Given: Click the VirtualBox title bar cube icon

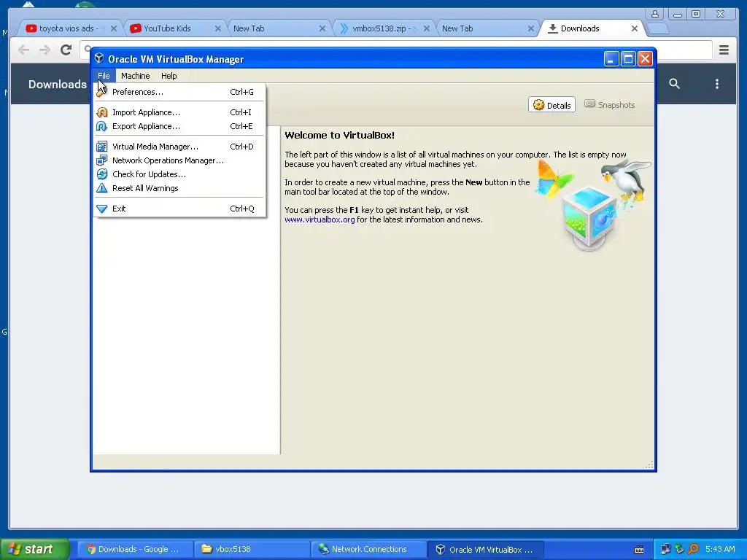Looking at the screenshot, I should tap(99, 58).
